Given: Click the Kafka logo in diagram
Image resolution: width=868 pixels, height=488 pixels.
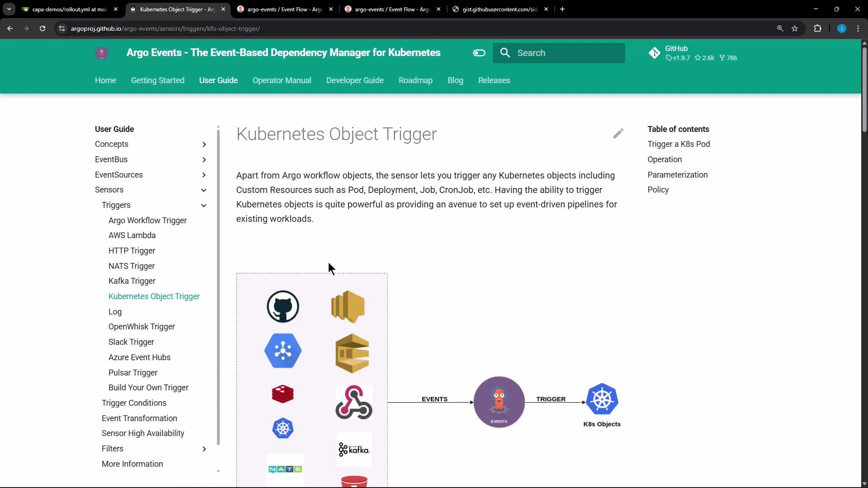Looking at the screenshot, I should [354, 450].
